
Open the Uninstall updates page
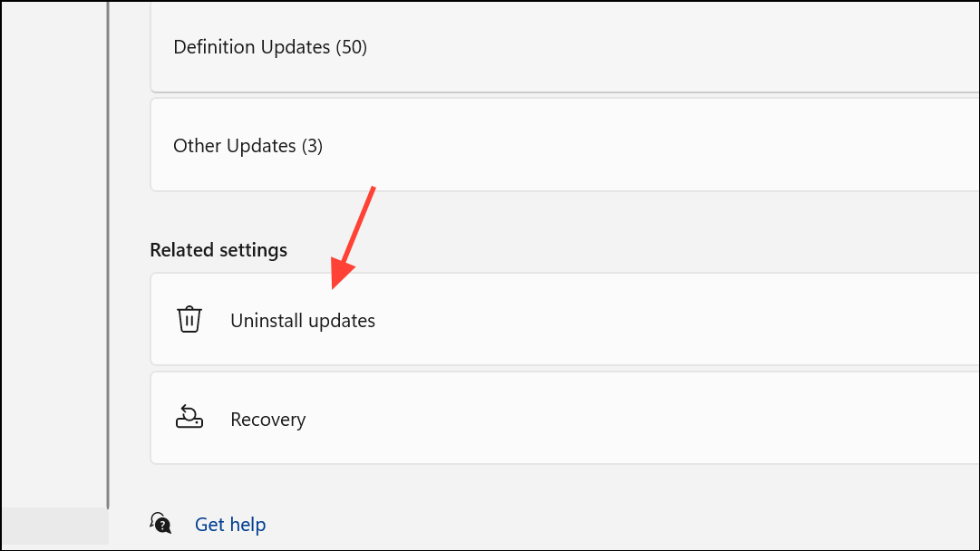point(562,320)
